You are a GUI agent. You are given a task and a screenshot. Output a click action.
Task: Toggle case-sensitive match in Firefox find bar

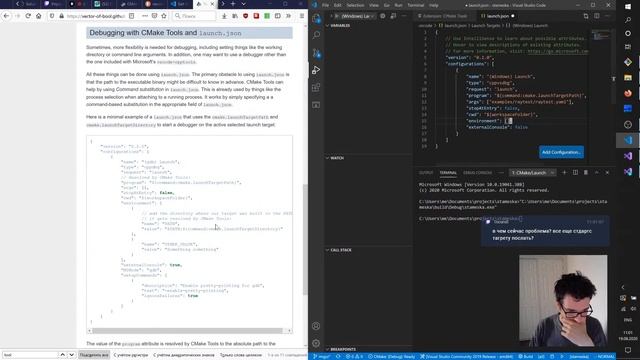pos(131,355)
